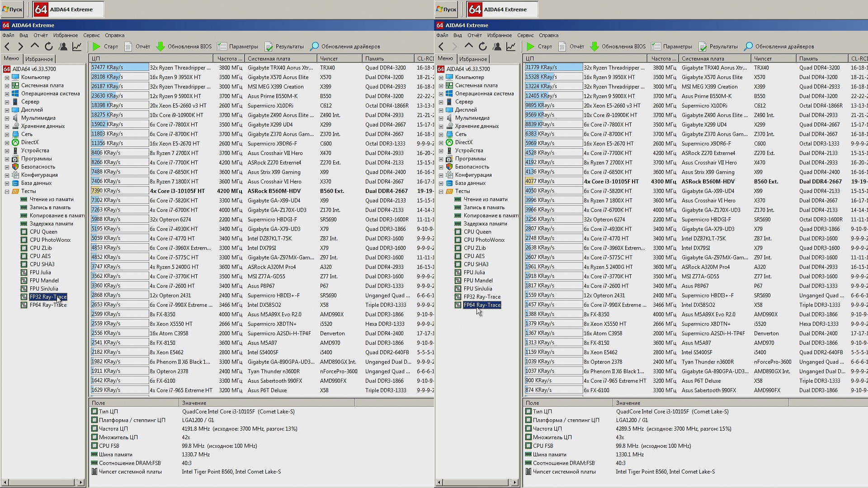Open Обновления BIOS in left window

click(x=184, y=47)
